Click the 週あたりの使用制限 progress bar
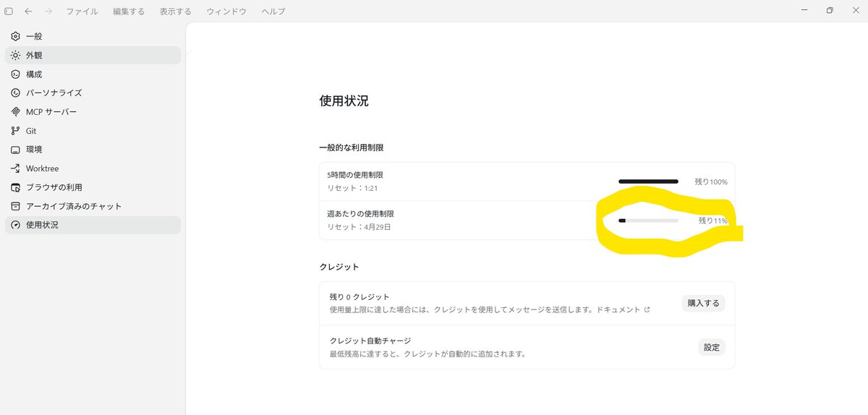868x415 pixels. point(648,221)
